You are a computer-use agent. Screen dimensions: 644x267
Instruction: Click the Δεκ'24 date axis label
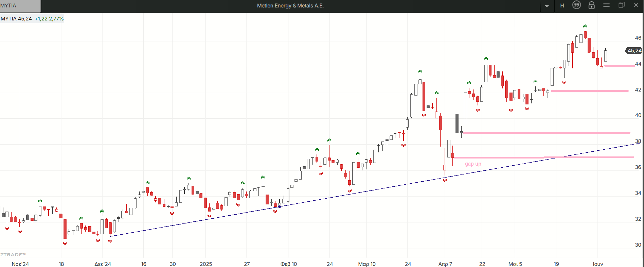point(103,264)
